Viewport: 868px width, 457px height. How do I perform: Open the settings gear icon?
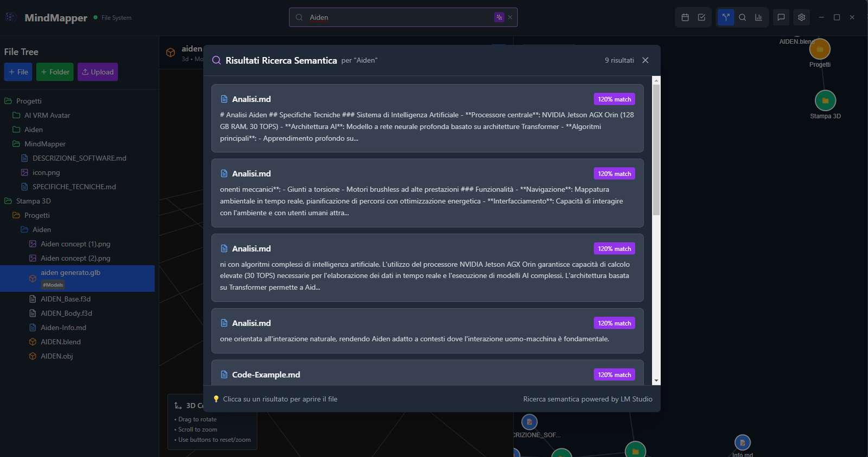pyautogui.click(x=801, y=17)
